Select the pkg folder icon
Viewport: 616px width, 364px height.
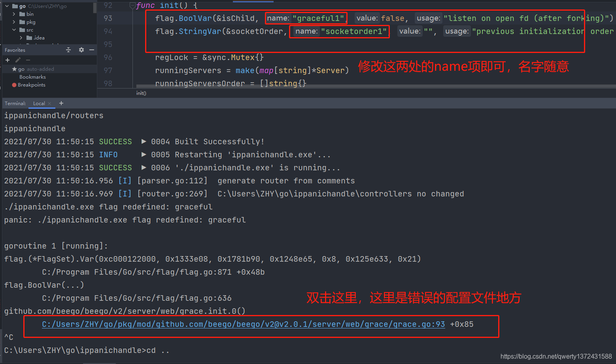coord(23,22)
